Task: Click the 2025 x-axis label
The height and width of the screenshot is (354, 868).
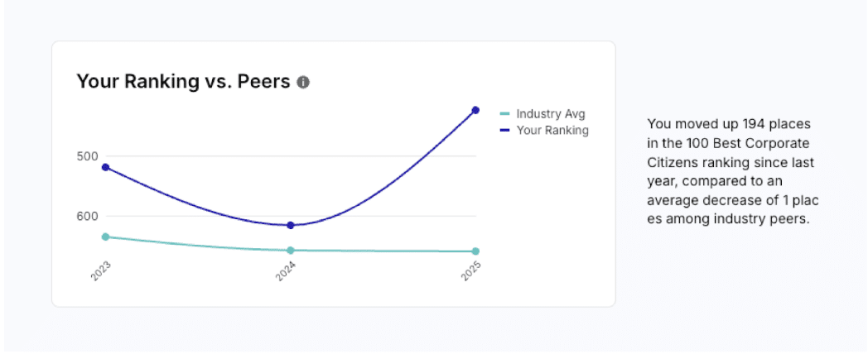Action: point(471,271)
